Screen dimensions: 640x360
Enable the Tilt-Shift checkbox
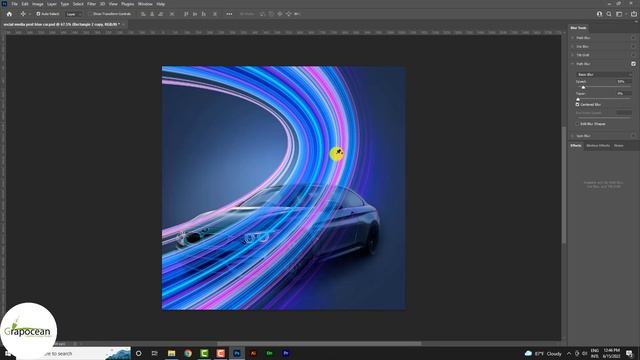point(633,55)
